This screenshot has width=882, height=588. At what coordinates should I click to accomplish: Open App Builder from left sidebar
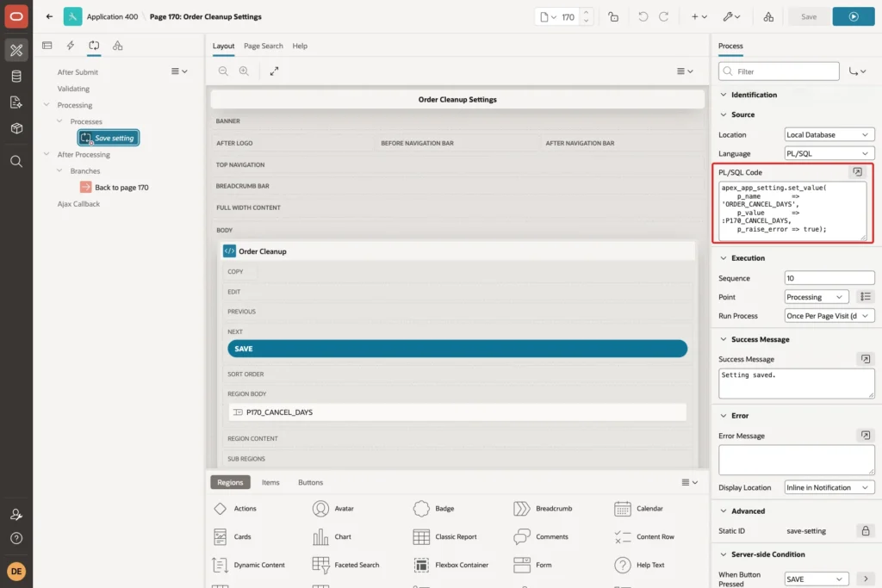click(x=16, y=50)
